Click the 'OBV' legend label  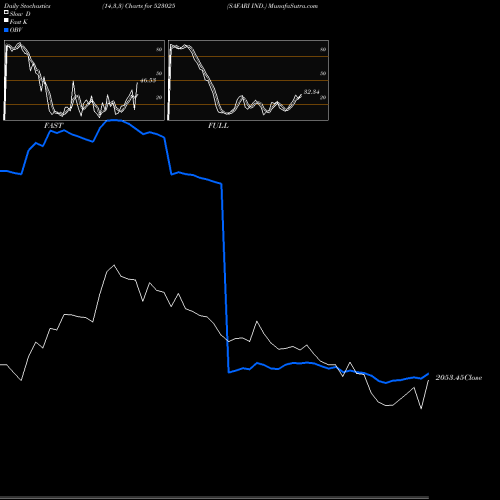16,30
